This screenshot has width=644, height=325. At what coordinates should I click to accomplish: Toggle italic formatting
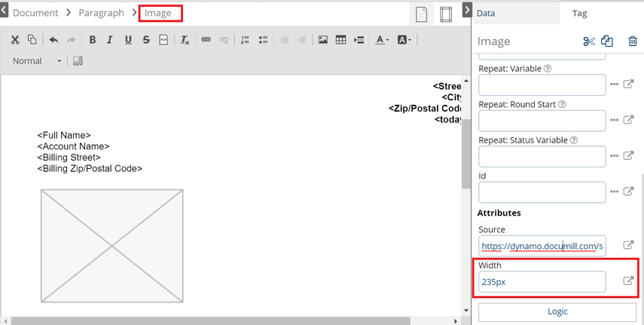click(x=110, y=40)
